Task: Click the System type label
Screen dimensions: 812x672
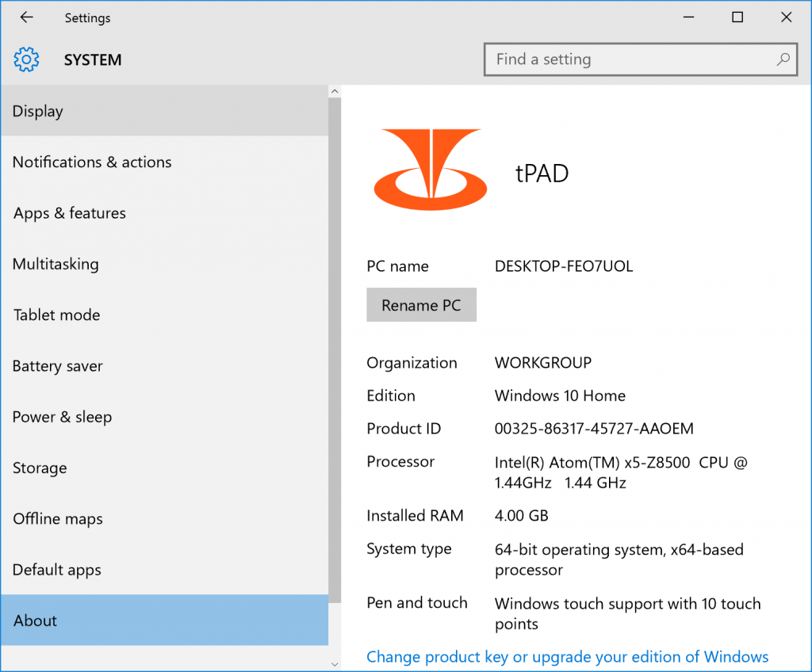Action: point(409,549)
